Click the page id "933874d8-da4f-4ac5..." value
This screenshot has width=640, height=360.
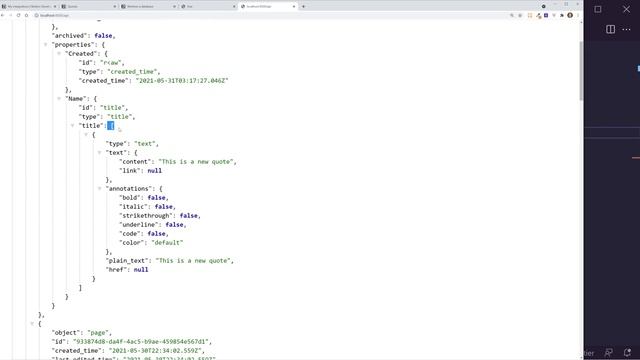tap(141, 341)
